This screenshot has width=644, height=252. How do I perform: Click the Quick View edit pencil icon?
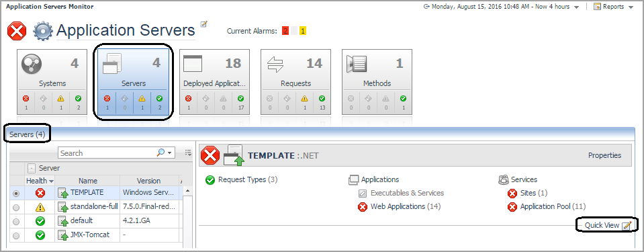pyautogui.click(x=627, y=225)
